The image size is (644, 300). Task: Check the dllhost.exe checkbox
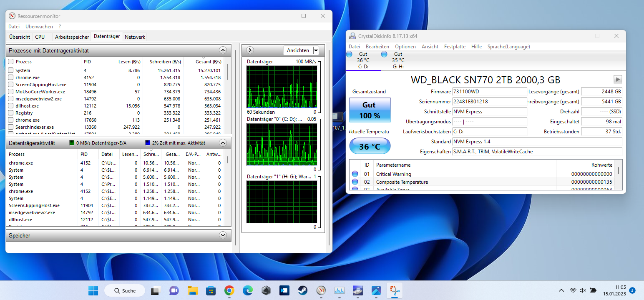pyautogui.click(x=11, y=106)
